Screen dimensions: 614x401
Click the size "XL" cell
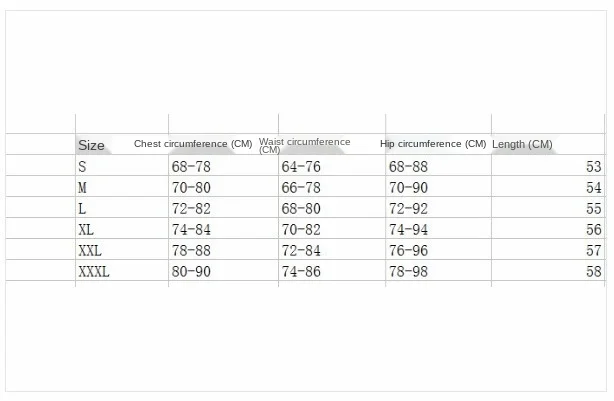[x=86, y=230]
